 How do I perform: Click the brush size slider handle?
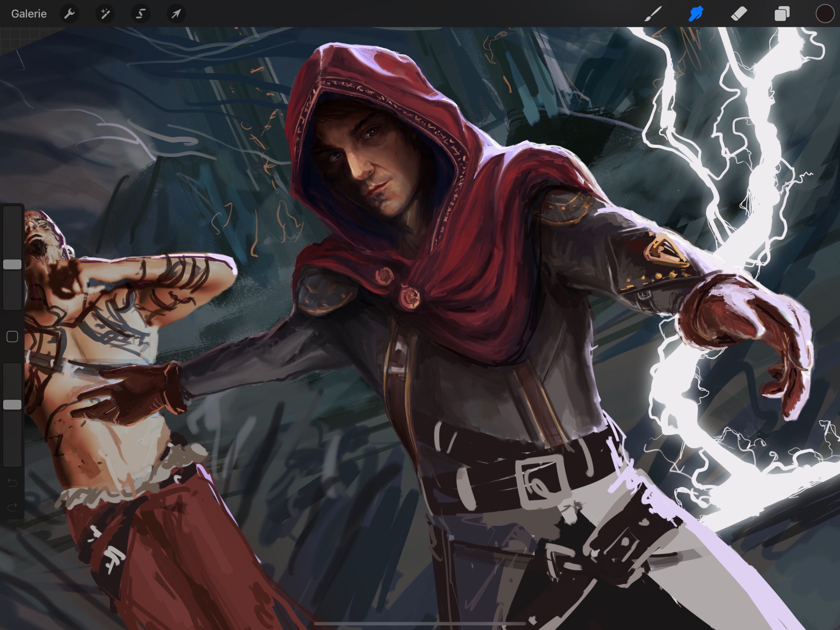[x=12, y=265]
